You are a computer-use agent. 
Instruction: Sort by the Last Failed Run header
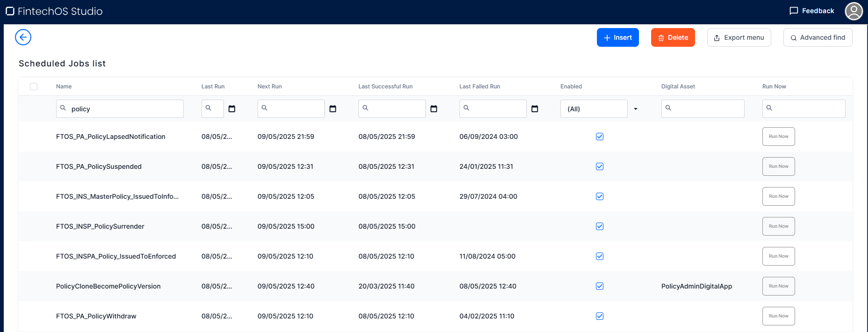[x=480, y=87]
